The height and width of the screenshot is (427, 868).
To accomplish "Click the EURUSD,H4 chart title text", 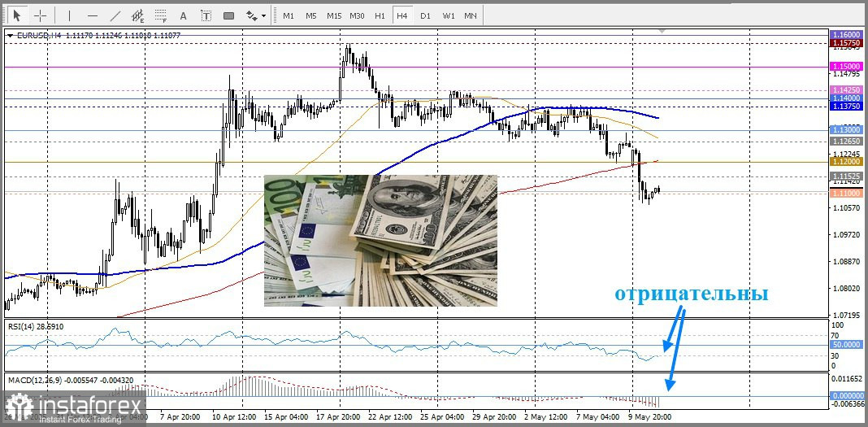I will click(x=37, y=35).
